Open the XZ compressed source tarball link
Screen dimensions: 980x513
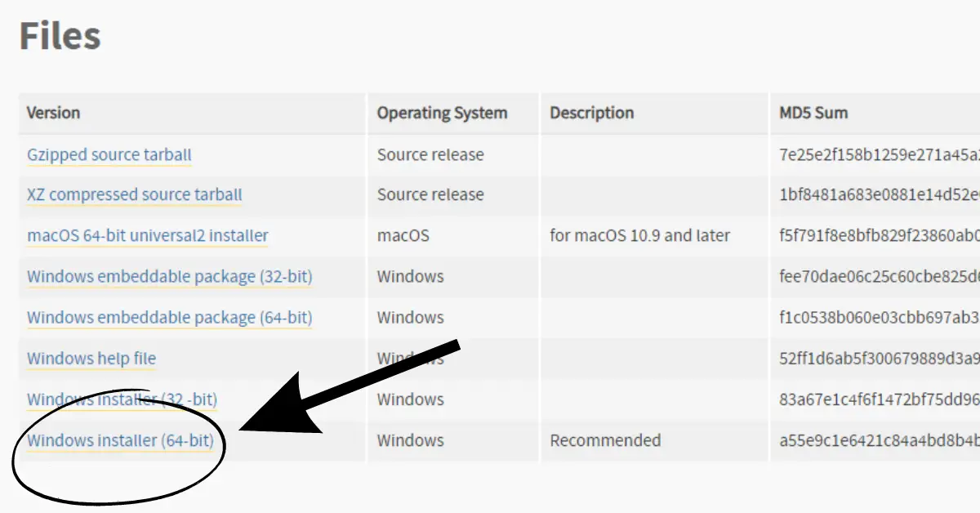tap(133, 194)
